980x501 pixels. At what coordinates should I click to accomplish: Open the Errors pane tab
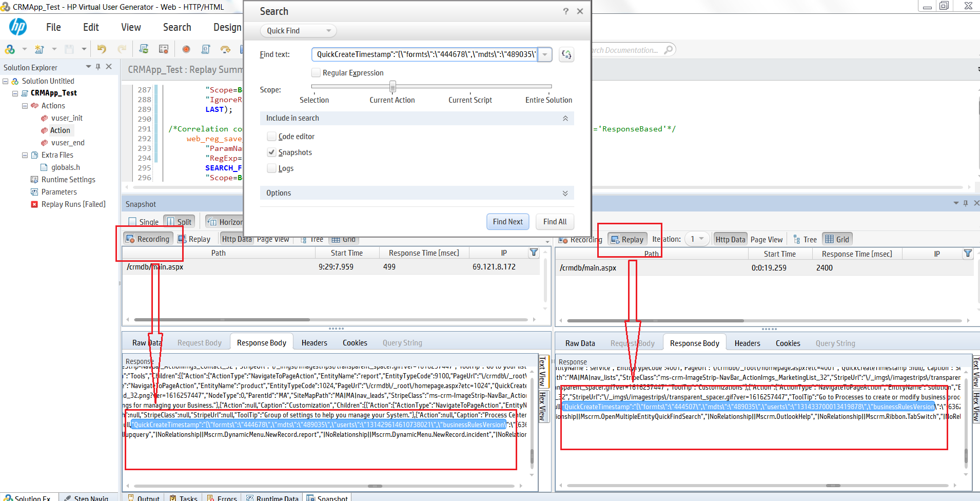click(222, 497)
